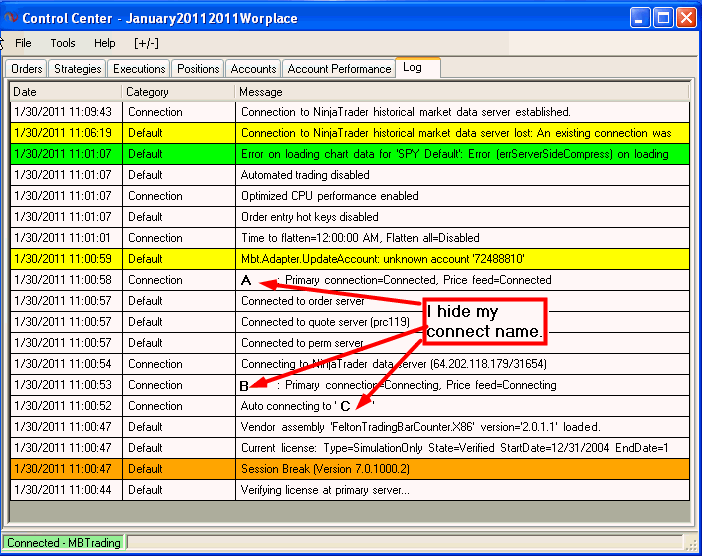702x556 pixels.
Task: Select the yellow 'historical market data server lost' row
Action: click(x=350, y=133)
